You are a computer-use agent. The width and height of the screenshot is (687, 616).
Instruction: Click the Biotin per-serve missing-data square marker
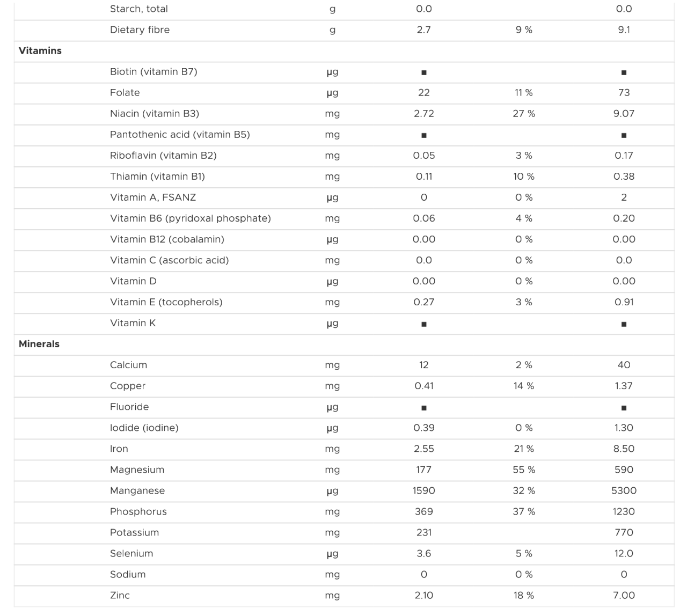tap(423, 72)
